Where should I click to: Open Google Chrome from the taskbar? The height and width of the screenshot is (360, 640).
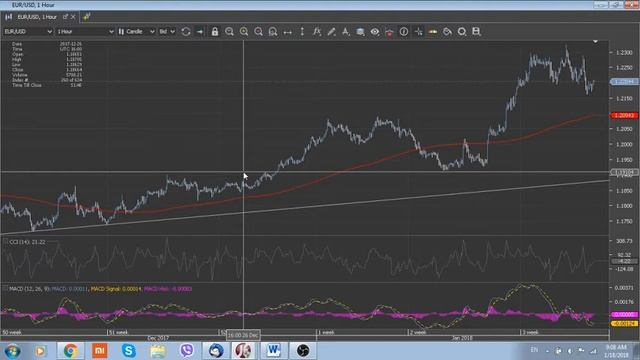(70, 351)
